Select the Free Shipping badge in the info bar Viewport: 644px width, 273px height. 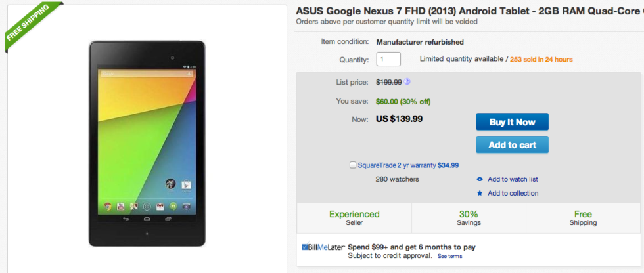pyautogui.click(x=582, y=218)
